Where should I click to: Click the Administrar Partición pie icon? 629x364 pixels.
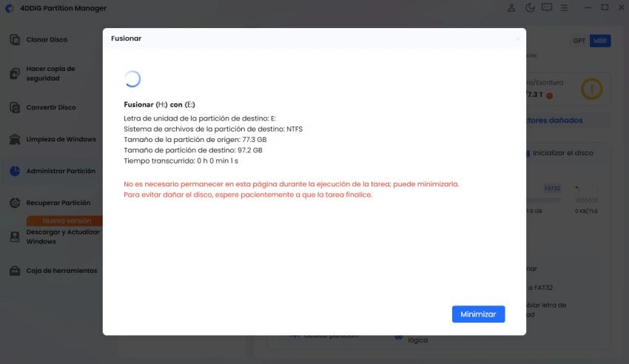tap(15, 171)
